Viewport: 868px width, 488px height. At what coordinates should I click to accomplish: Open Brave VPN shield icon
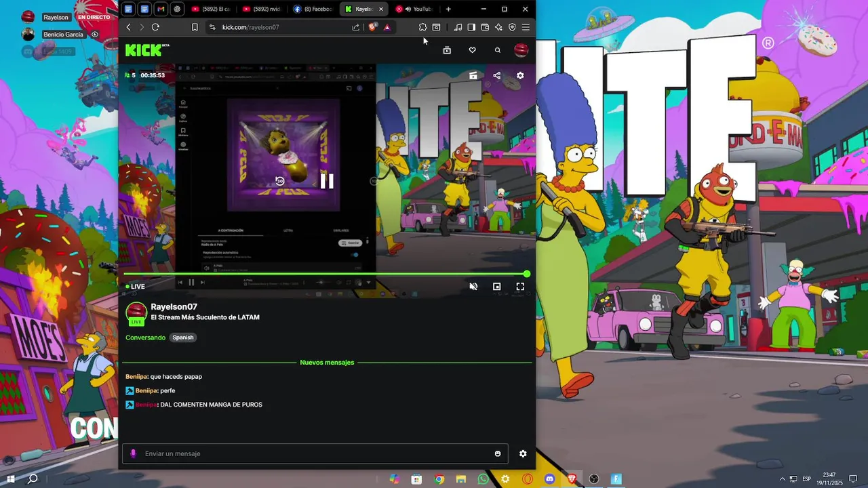pyautogui.click(x=512, y=27)
